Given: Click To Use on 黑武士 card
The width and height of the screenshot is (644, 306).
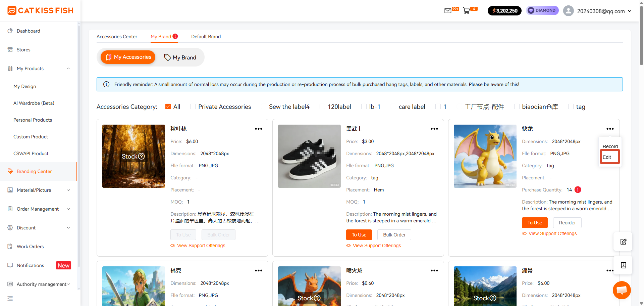Looking at the screenshot, I should pos(359,235).
